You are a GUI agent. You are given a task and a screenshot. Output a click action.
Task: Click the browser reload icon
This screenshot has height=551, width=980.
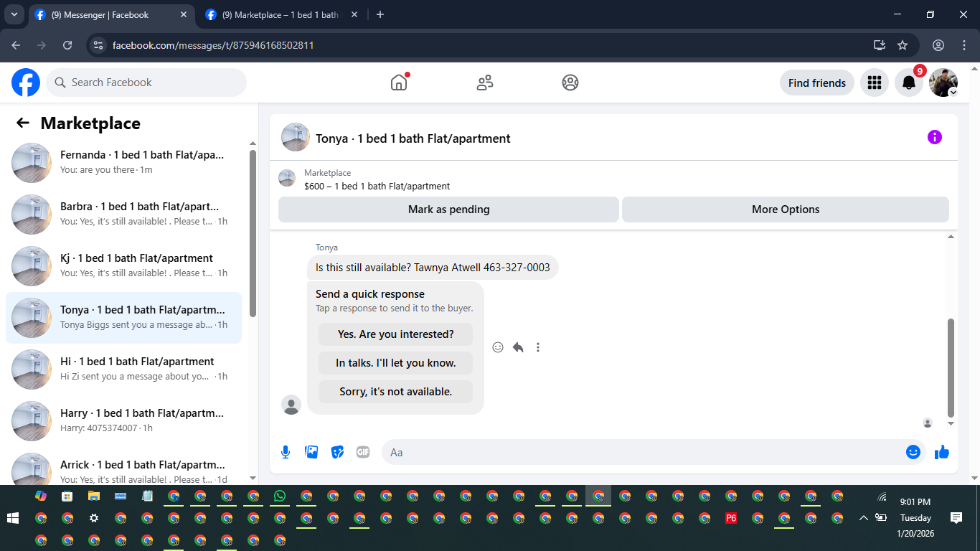tap(67, 45)
